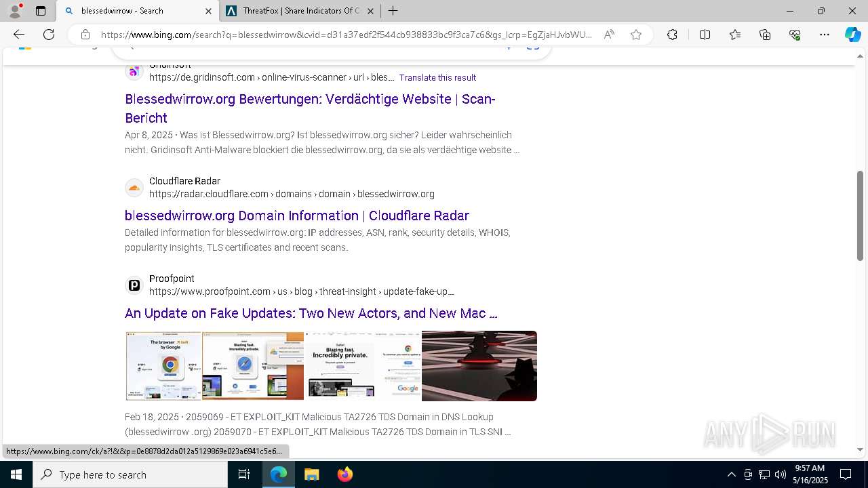Click the Cloudflare Radar site name
Viewport: 868px width, 488px height.
click(x=184, y=181)
